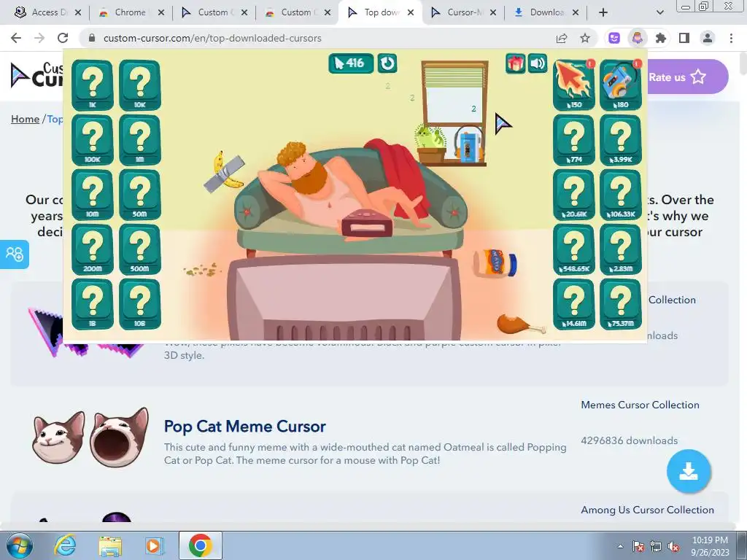Image resolution: width=747 pixels, height=560 pixels.
Task: Open Windows Explorer from the taskbar
Action: pyautogui.click(x=110, y=545)
